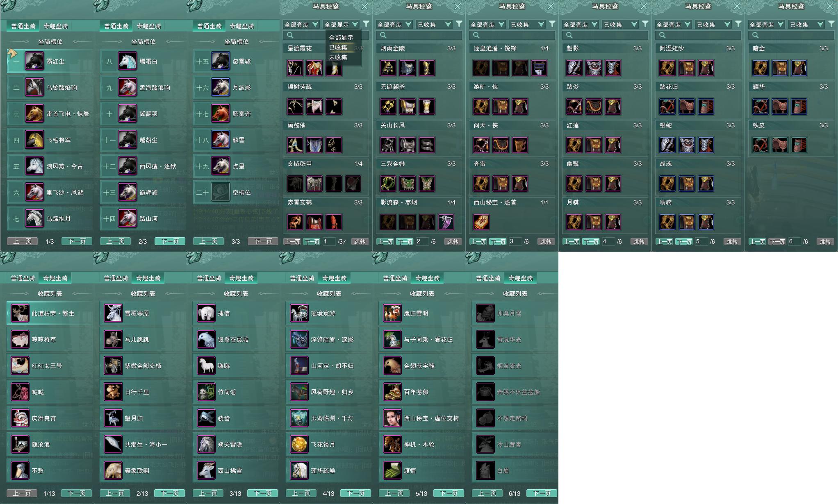838x504 pixels.
Task: Click the 乌鬃踏焰驹 mount icon
Action: point(34,87)
